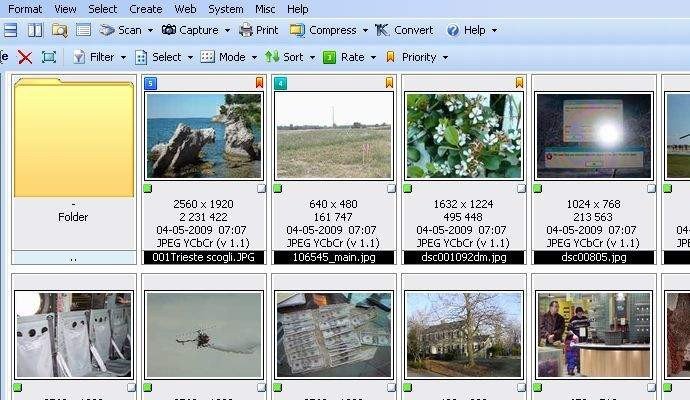Click rating badge 5 on 001Trieste scogli.JPG
The width and height of the screenshot is (690, 400).
pos(150,83)
